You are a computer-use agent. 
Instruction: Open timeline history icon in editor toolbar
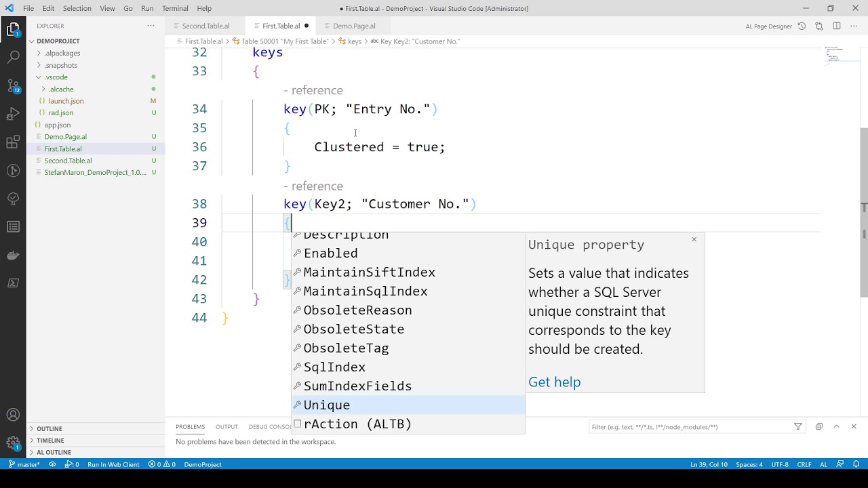coord(802,26)
